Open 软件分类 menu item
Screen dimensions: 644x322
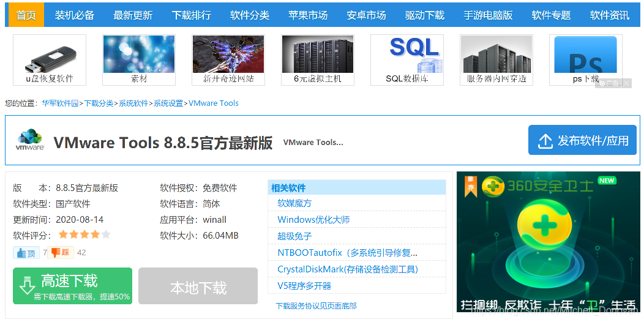click(250, 15)
